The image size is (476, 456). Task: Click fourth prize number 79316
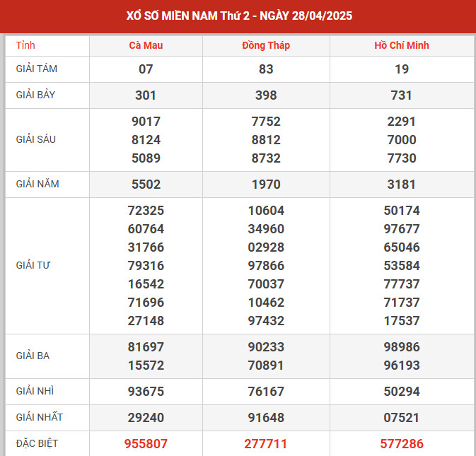click(146, 266)
